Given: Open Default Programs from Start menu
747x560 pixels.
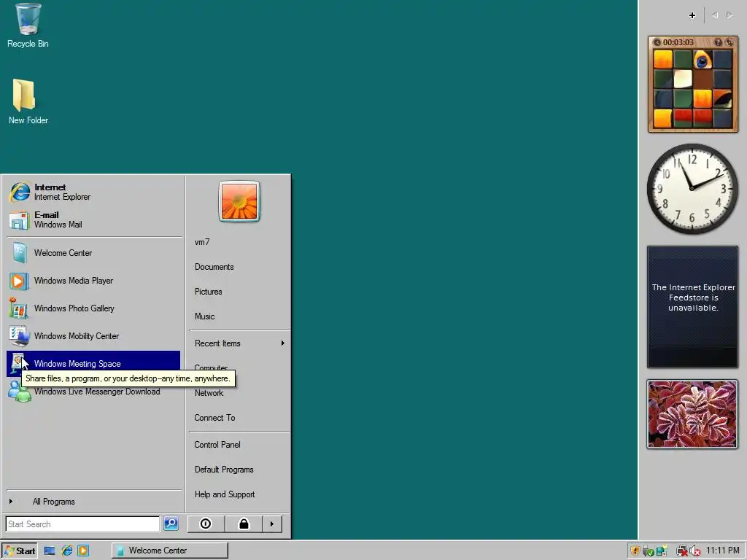Looking at the screenshot, I should (x=239, y=470).
